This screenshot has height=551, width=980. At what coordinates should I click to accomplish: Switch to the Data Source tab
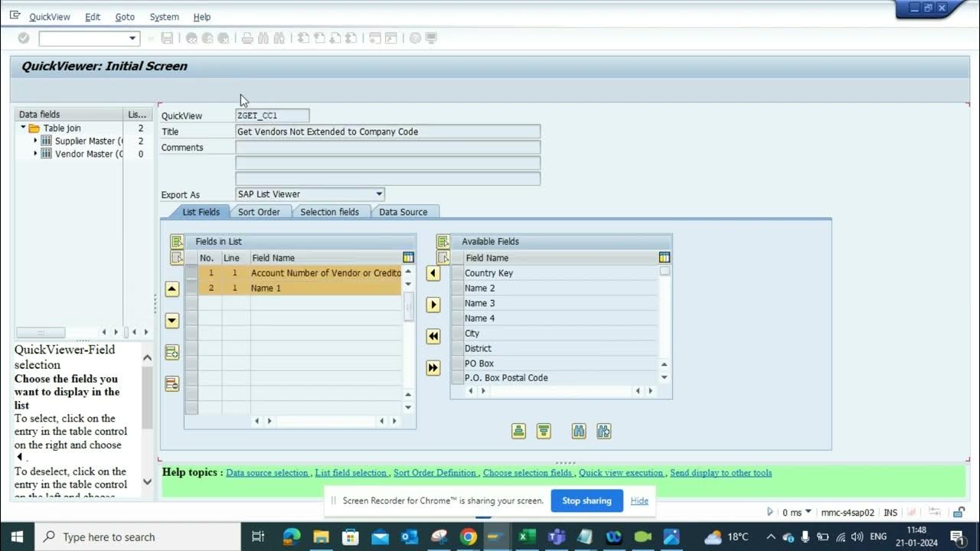pyautogui.click(x=403, y=212)
